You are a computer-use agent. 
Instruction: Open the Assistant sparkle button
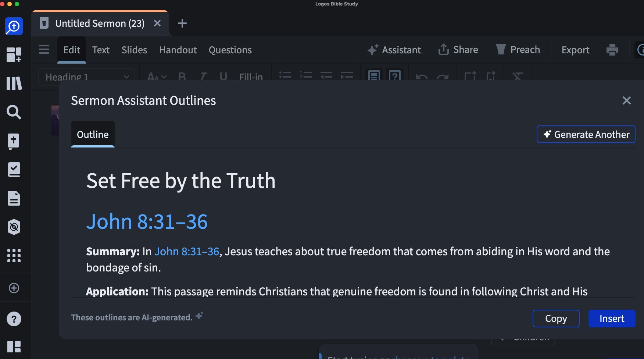(394, 50)
